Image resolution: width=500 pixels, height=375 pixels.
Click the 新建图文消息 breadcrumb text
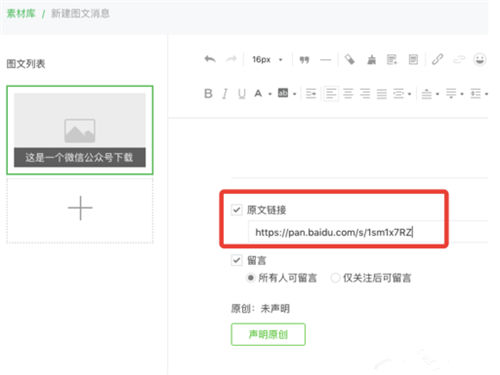80,14
